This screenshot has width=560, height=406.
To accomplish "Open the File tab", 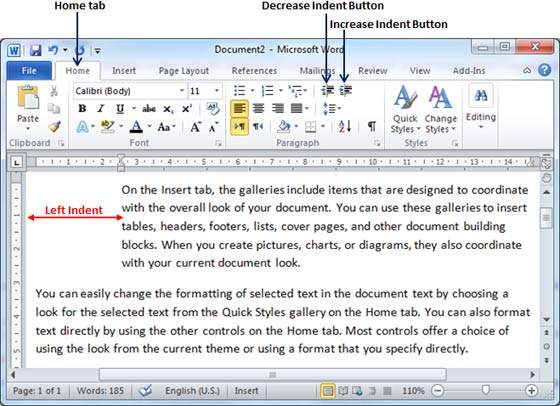I will click(x=29, y=71).
